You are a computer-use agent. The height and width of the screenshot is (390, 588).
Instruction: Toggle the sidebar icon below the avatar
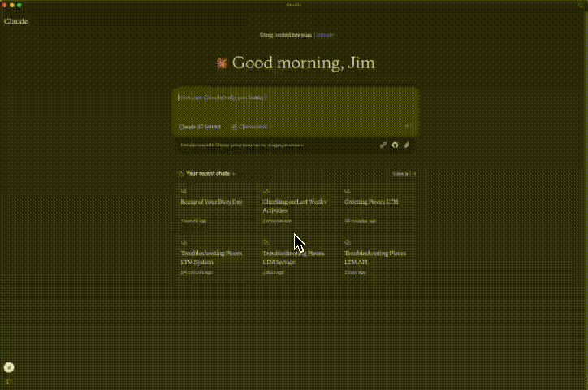(9, 382)
